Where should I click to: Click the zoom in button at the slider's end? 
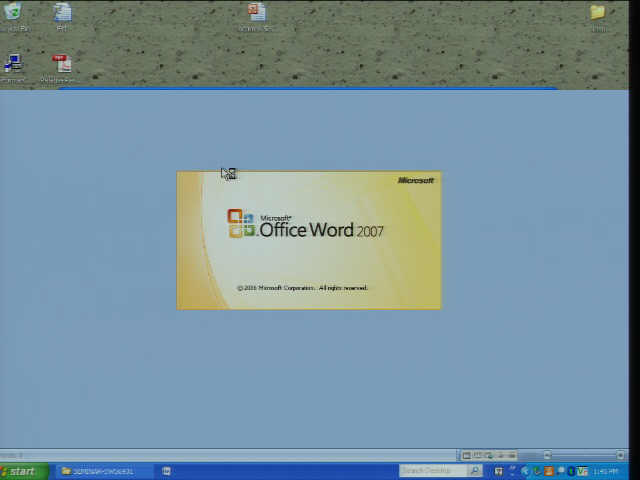tap(620, 455)
